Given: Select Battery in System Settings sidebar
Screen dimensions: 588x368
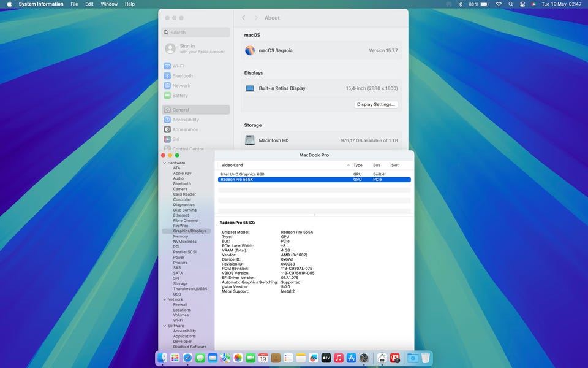Looking at the screenshot, I should tap(196, 96).
